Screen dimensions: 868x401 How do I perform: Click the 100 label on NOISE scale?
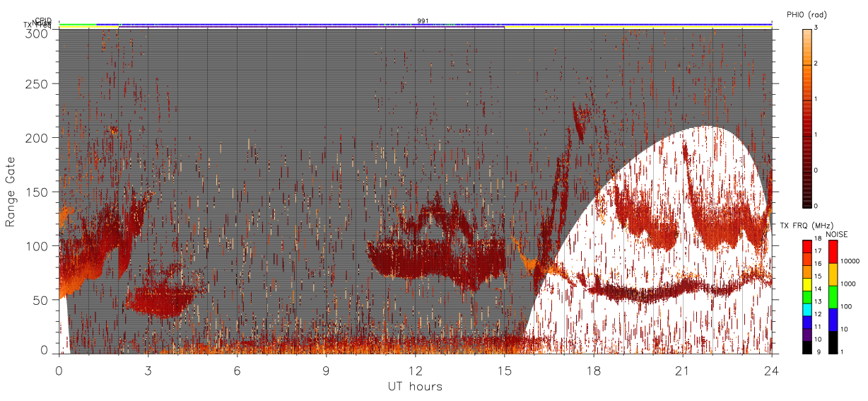pos(846,306)
